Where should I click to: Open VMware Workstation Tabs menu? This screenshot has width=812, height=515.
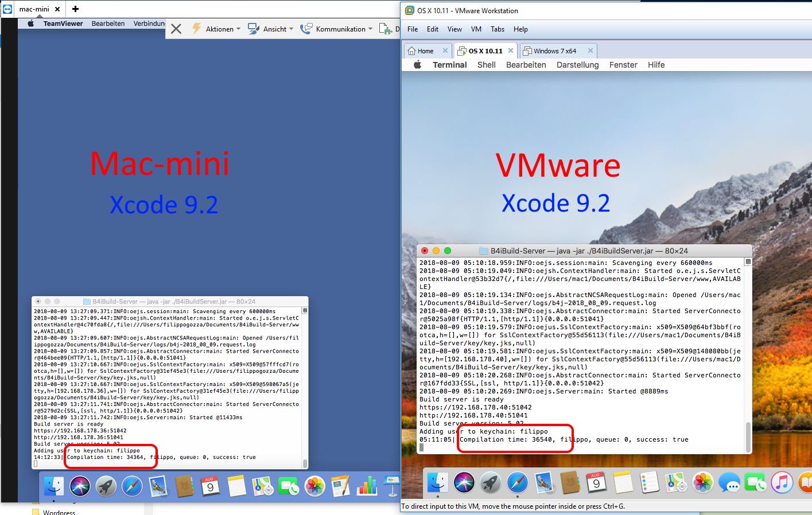pyautogui.click(x=498, y=29)
